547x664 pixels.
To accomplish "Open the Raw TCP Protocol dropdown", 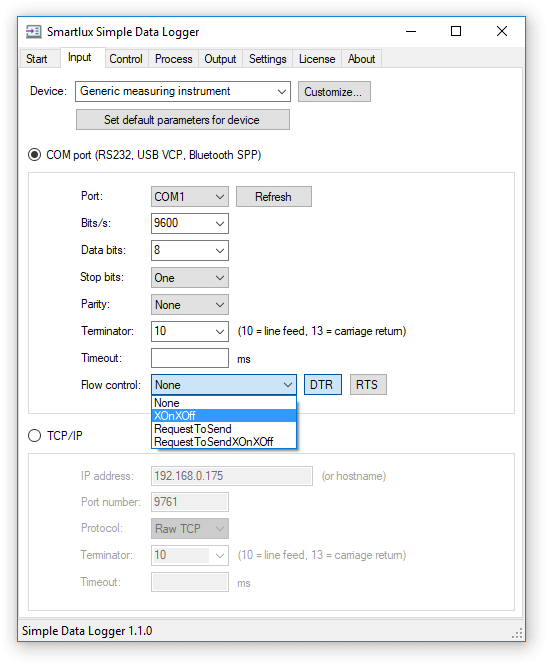I will pos(190,528).
